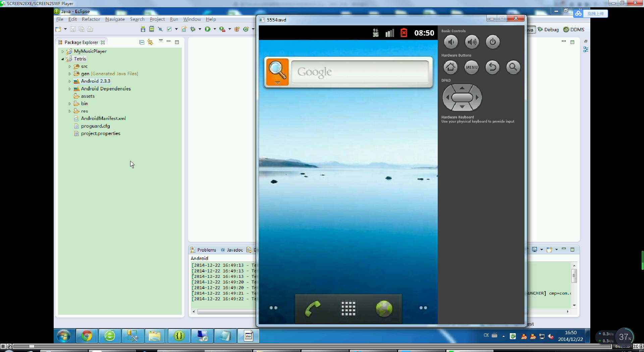Click the emulator MENU hardware button
Viewport: 644px width, 352px height.
472,67
